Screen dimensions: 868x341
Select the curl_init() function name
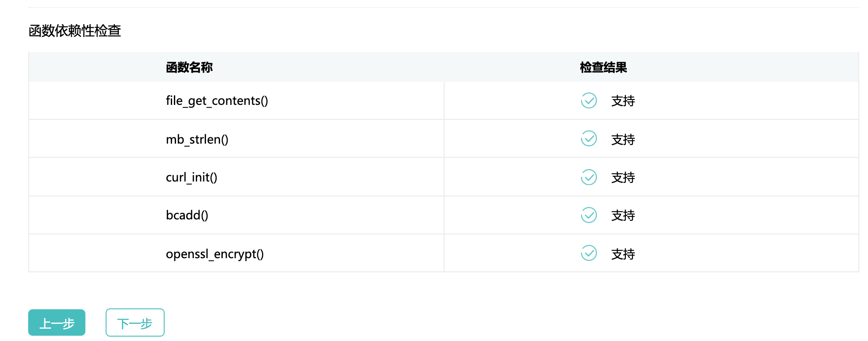click(191, 177)
